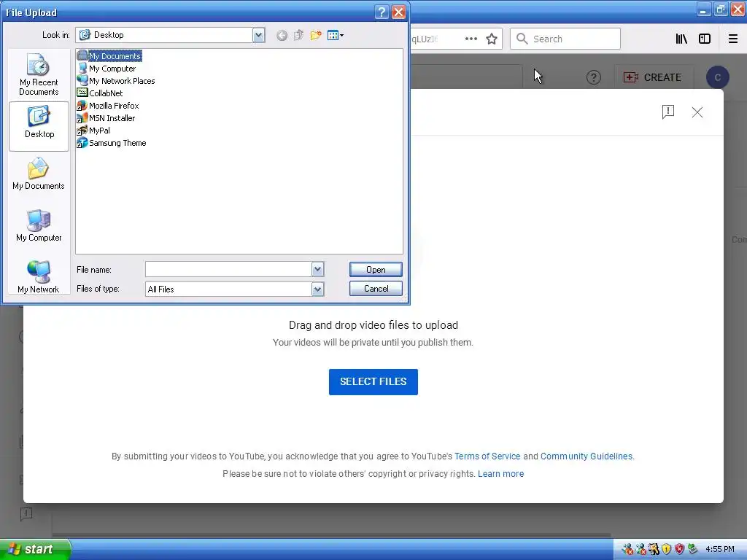The height and width of the screenshot is (560, 747).
Task: Cancel the File Upload dialog
Action: [x=376, y=289]
